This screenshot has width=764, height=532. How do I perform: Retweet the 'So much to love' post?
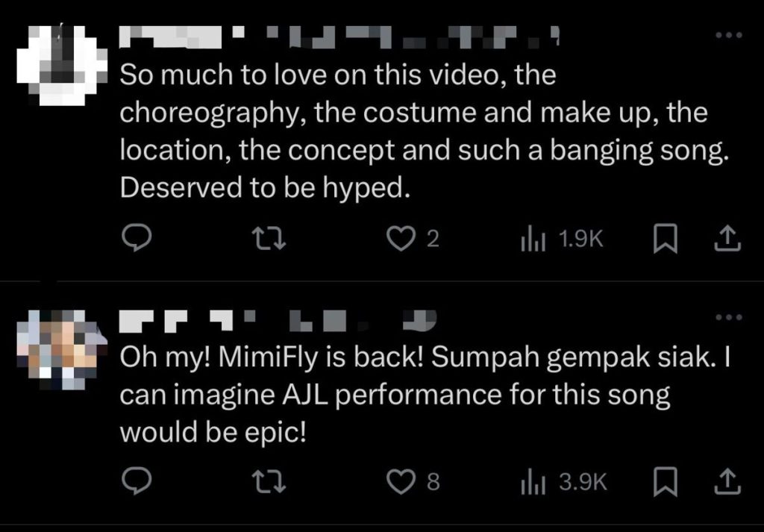[x=269, y=238]
